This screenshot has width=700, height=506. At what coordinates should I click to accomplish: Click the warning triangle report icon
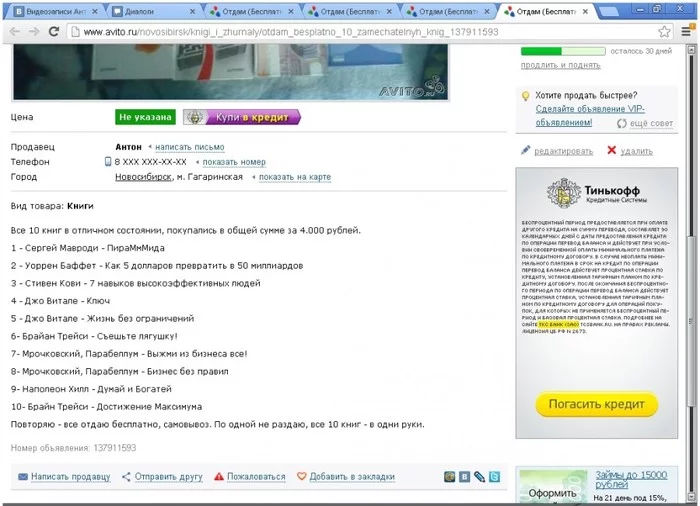[x=219, y=477]
